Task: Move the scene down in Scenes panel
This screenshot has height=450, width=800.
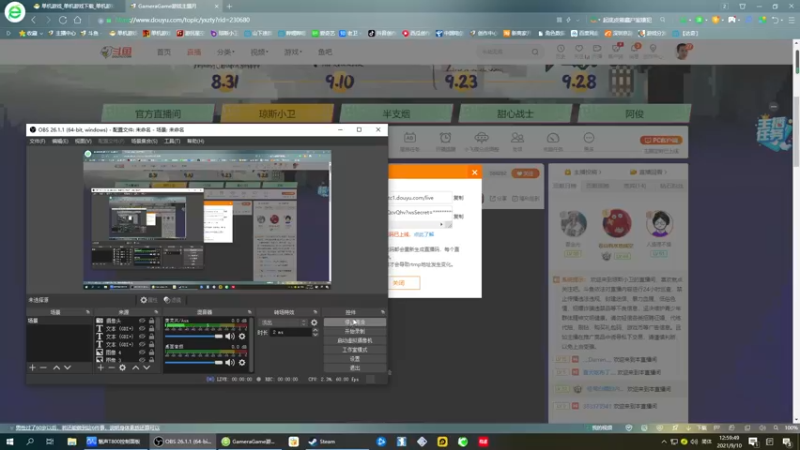Action: click(67, 367)
